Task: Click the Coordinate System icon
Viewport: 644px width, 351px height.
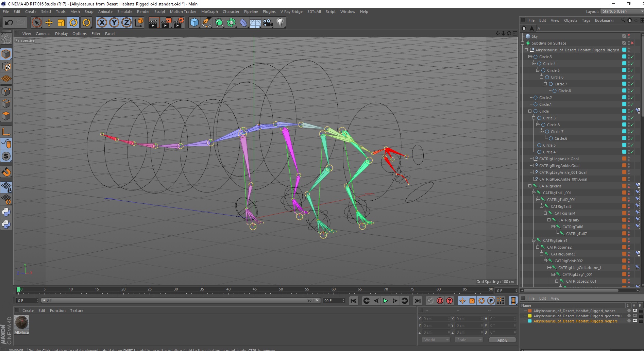Action: (139, 23)
